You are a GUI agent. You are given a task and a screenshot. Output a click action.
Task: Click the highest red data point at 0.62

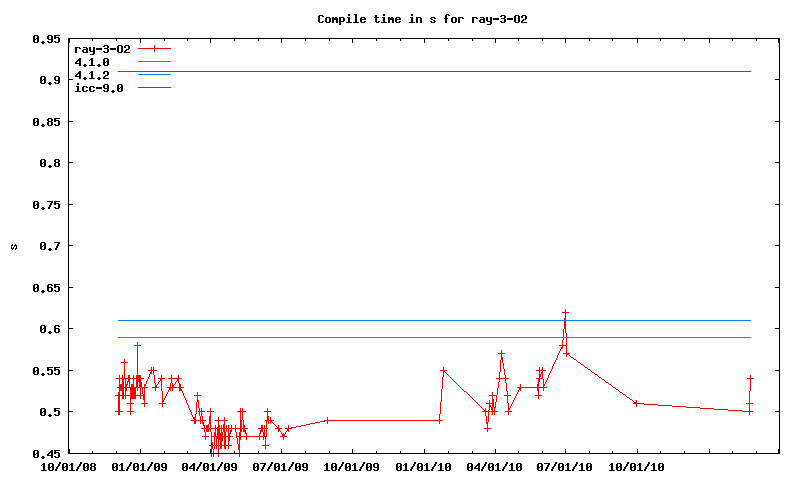(x=565, y=313)
